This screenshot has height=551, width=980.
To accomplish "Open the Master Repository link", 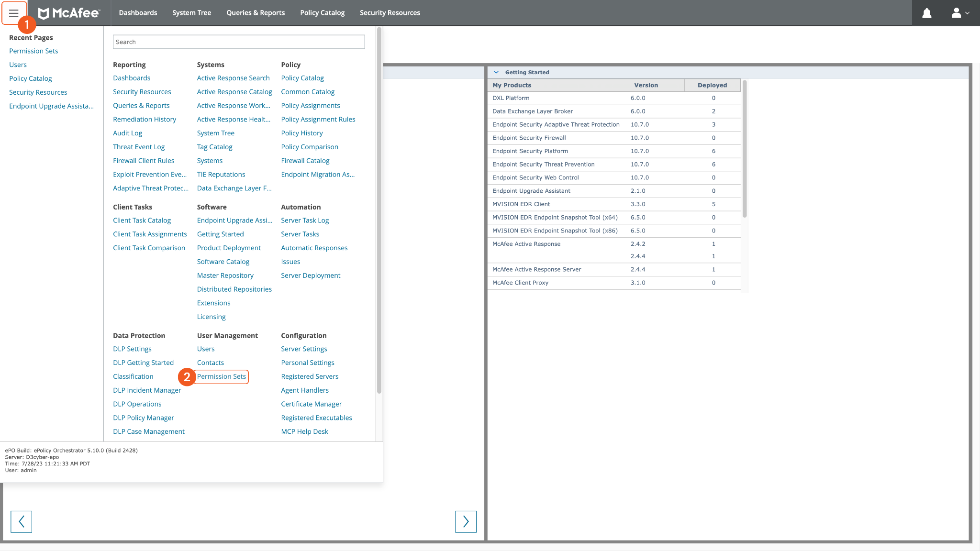I will (225, 275).
